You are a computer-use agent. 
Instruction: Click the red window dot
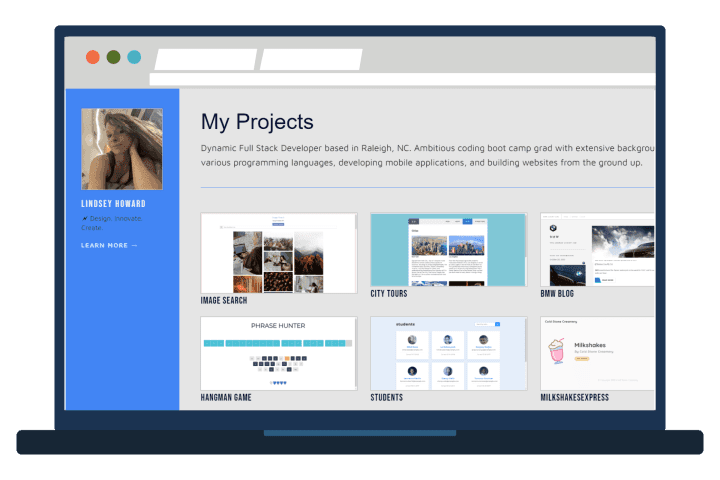(x=93, y=57)
